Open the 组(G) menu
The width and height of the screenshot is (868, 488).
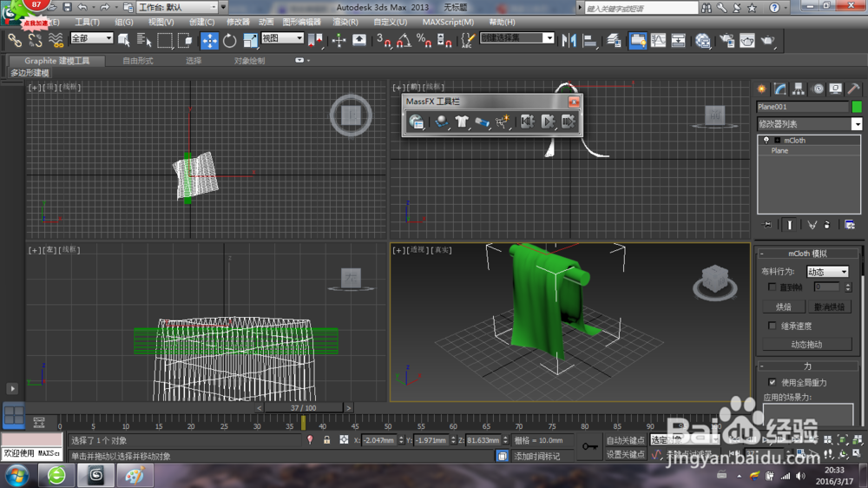pos(124,23)
